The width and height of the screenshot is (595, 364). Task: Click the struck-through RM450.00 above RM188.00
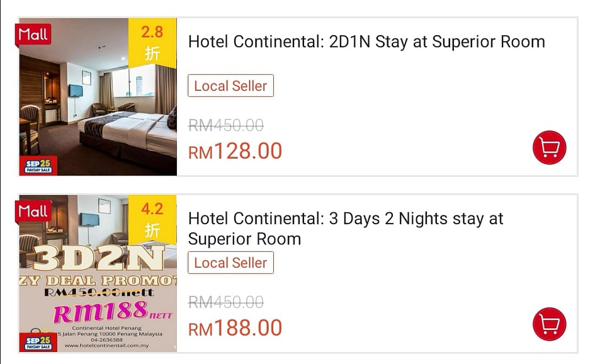click(226, 302)
